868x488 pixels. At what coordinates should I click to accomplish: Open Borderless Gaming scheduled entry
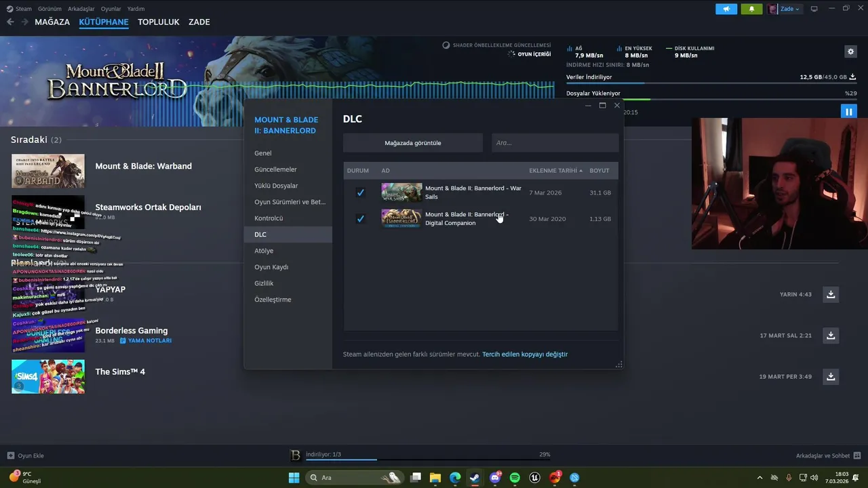[x=132, y=331]
